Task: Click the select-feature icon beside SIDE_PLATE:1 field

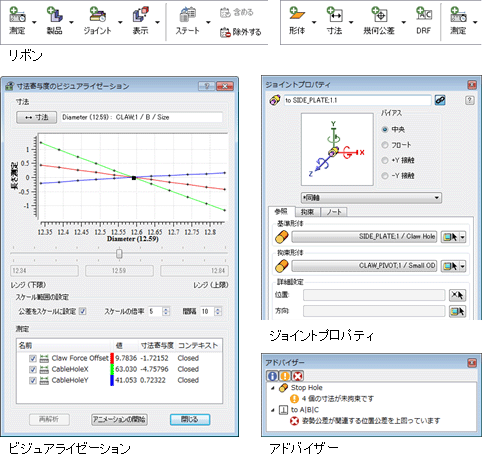Action: click(x=450, y=237)
